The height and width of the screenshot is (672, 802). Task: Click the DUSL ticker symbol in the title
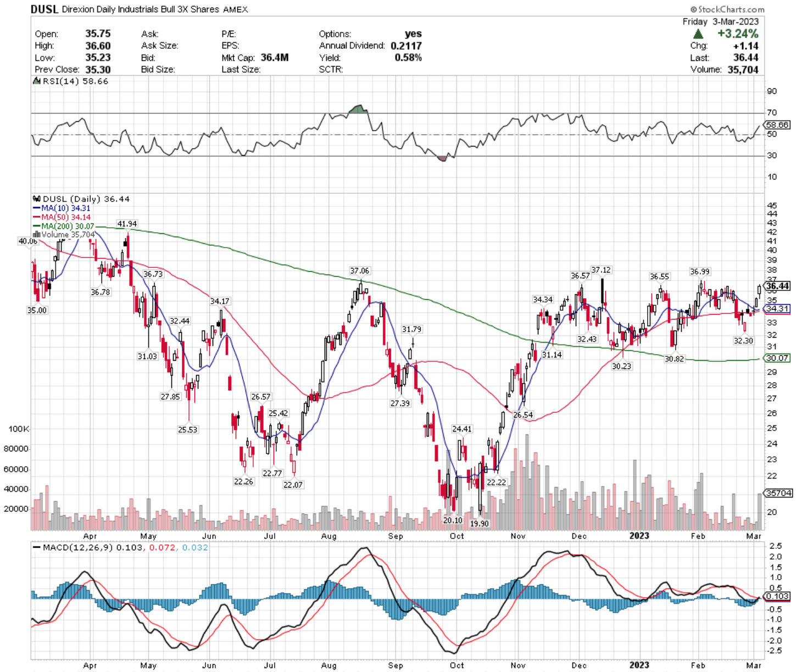[44, 9]
